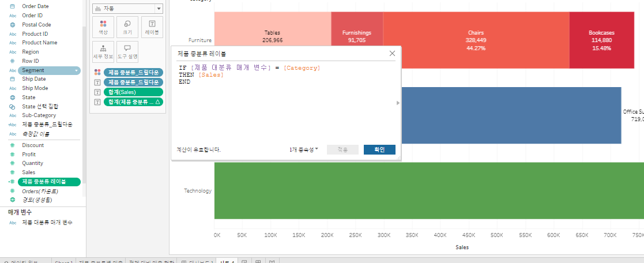
Task: Click the Sales axis title
Action: (462, 247)
